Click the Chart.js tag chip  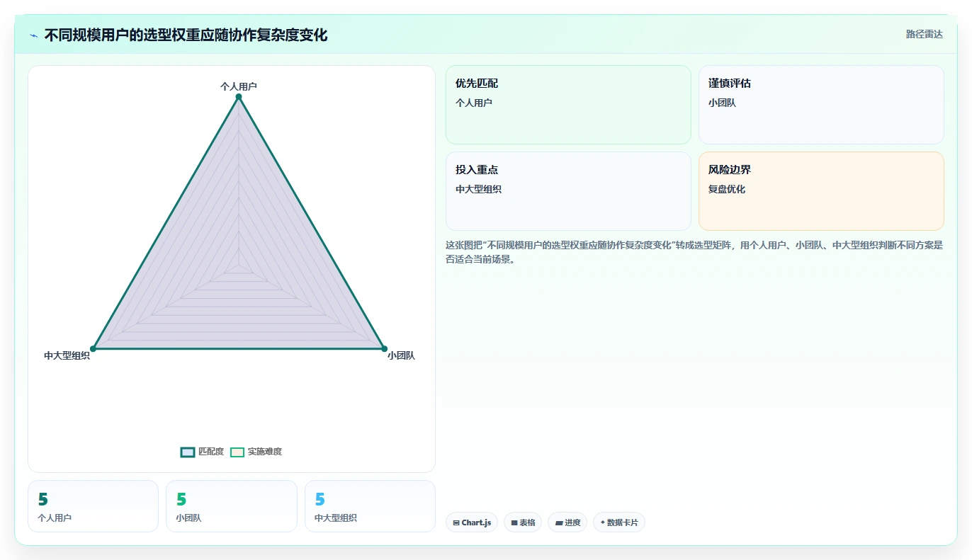(x=471, y=522)
